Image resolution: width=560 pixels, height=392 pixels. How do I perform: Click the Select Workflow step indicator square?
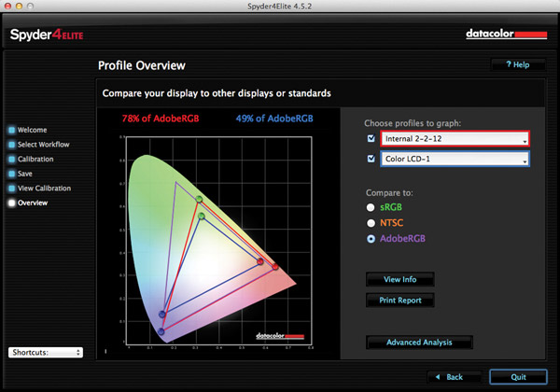pyautogui.click(x=12, y=145)
